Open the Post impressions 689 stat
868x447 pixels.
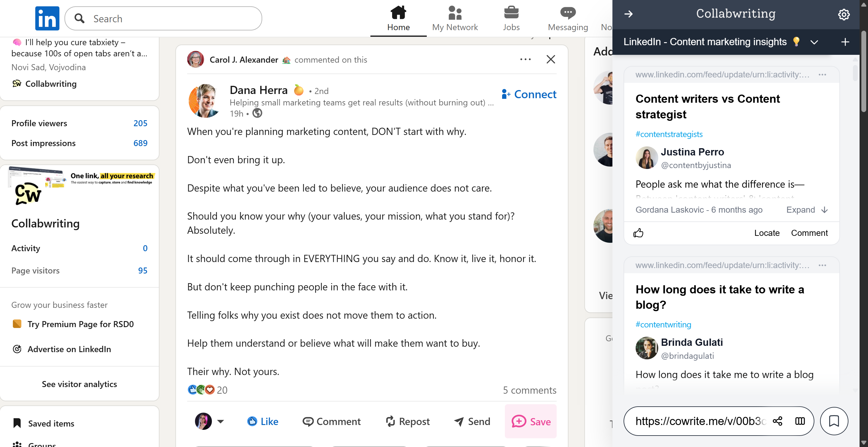coord(80,143)
